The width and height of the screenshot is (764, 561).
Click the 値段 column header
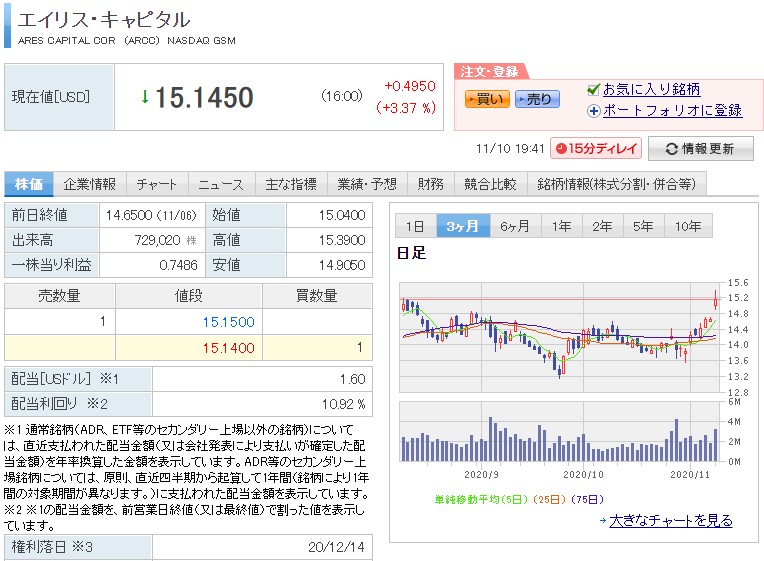pyautogui.click(x=189, y=296)
